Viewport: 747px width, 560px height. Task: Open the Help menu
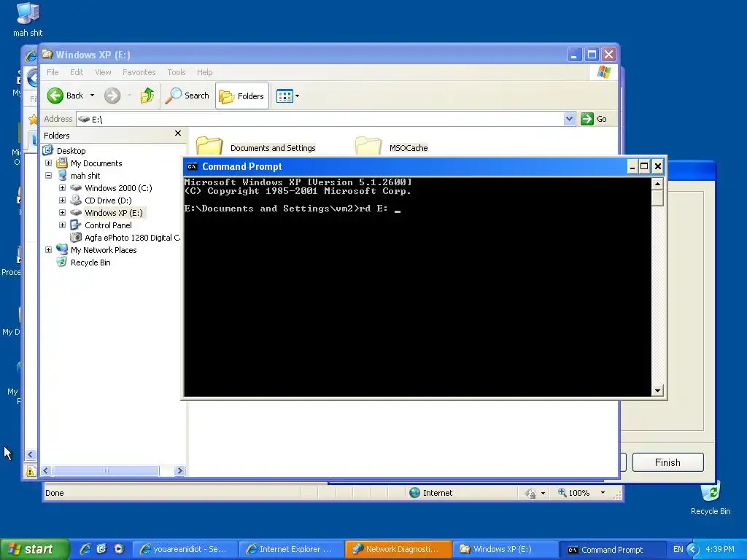204,72
